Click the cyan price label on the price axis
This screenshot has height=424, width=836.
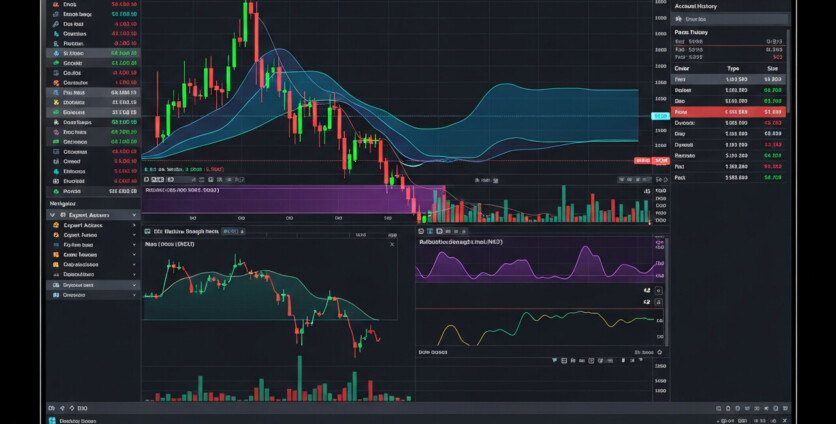661,116
